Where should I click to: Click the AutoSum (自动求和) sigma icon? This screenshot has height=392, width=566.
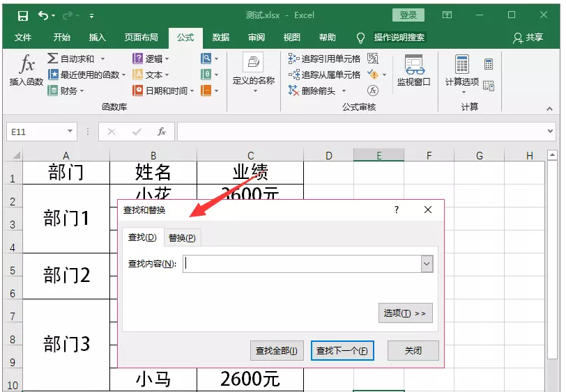53,58
